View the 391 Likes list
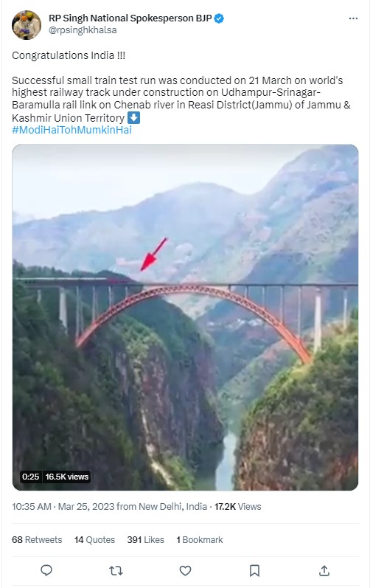This screenshot has width=370, height=588. (146, 539)
